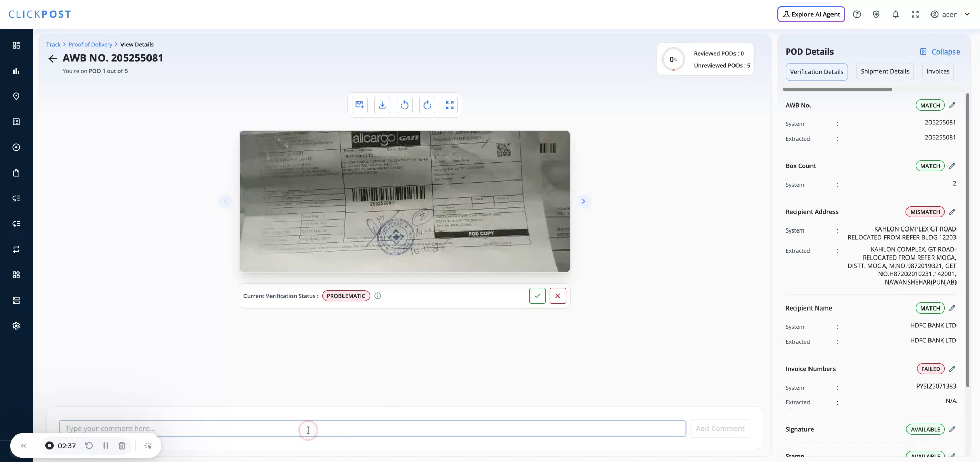Open the email/share POD icon
Image resolution: width=980 pixels, height=462 pixels.
(x=359, y=105)
